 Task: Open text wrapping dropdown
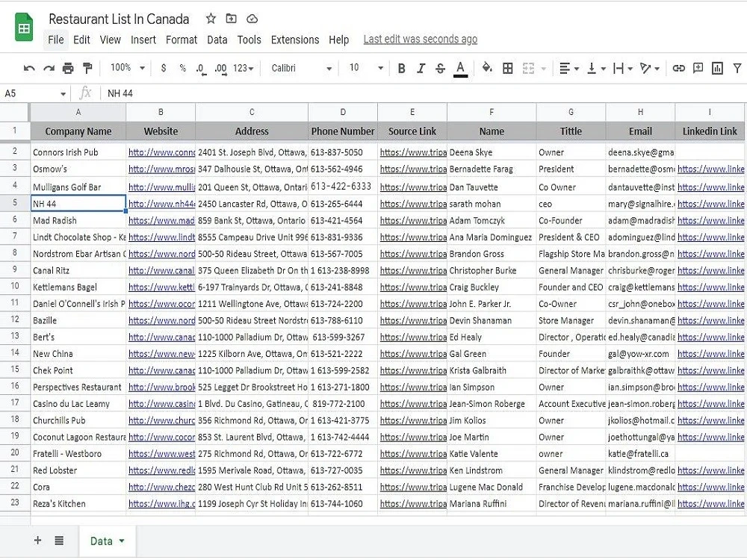pyautogui.click(x=623, y=69)
